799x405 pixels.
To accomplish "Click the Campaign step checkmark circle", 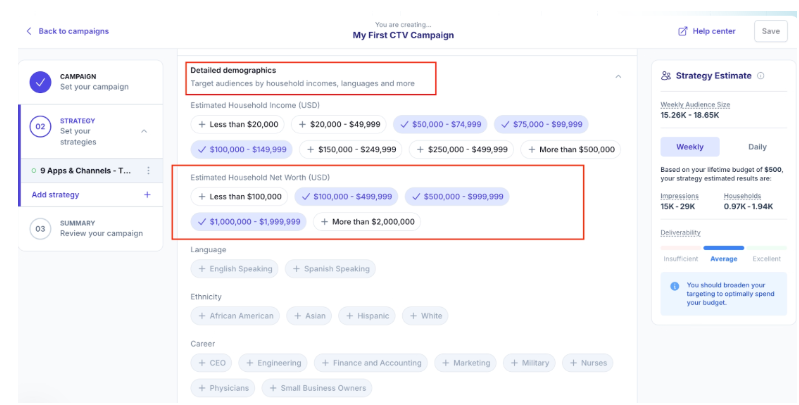I will point(40,82).
